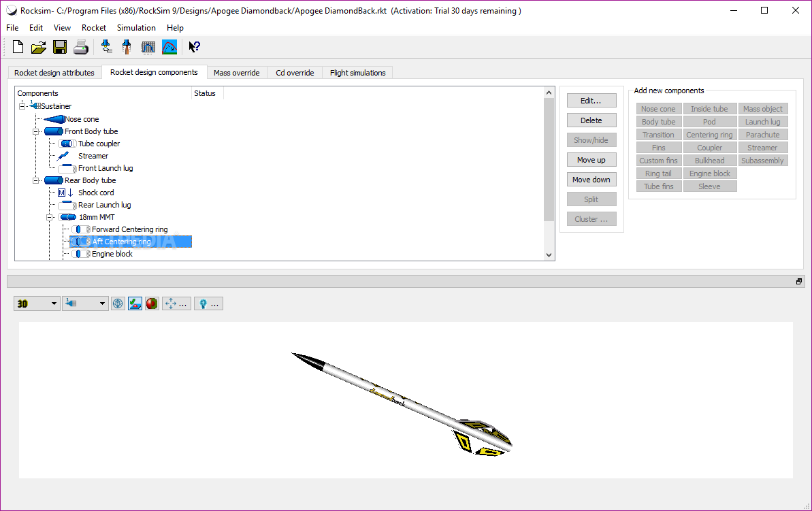Switch to Rocket design attributes tab

click(54, 73)
